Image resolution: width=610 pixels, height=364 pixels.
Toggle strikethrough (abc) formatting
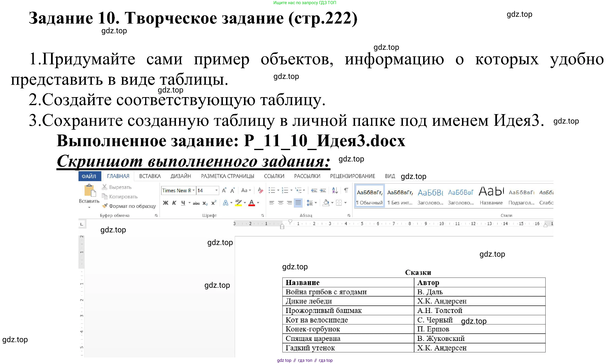[196, 203]
